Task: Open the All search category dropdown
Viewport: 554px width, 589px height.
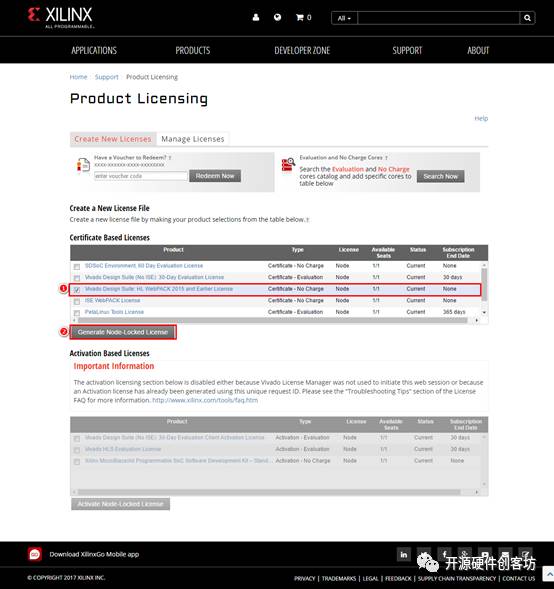Action: 344,18
